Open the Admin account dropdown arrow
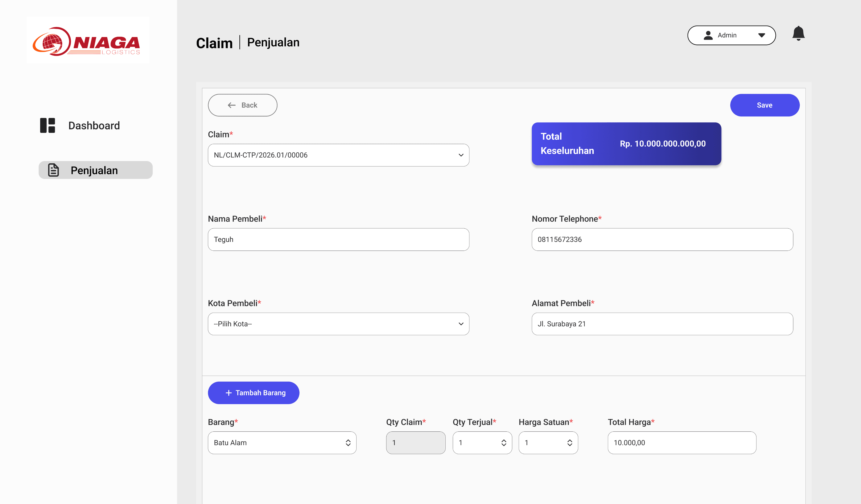 click(761, 35)
